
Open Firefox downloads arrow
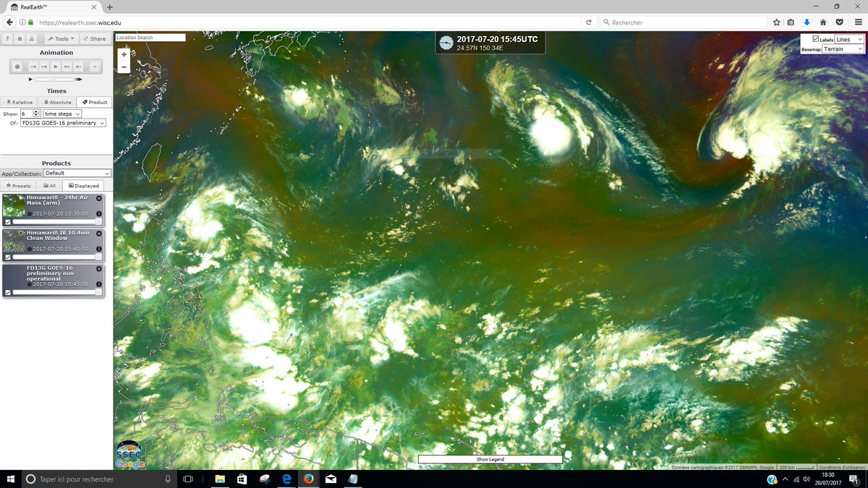(807, 22)
